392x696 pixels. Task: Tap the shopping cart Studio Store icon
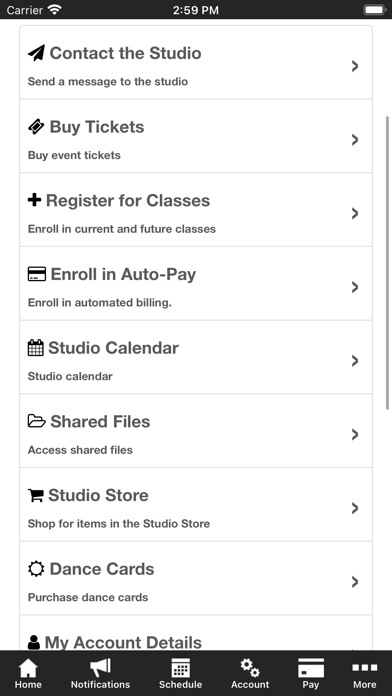[x=36, y=495]
